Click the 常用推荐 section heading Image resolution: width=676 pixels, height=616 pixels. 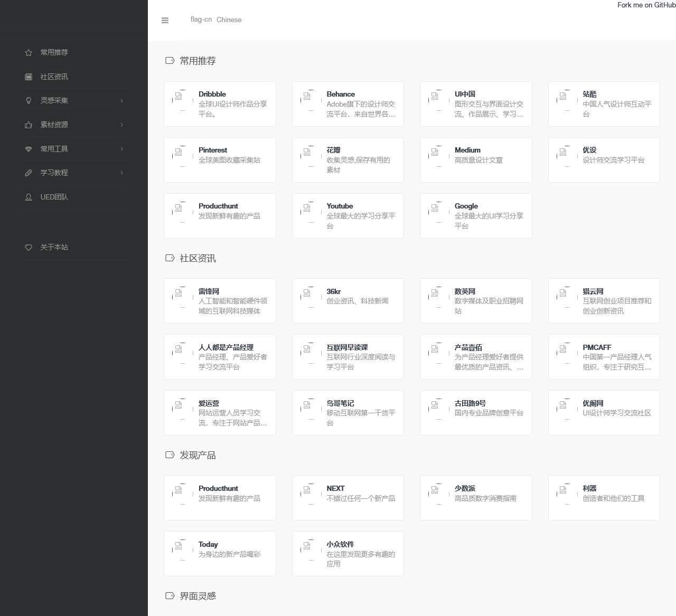coord(198,61)
